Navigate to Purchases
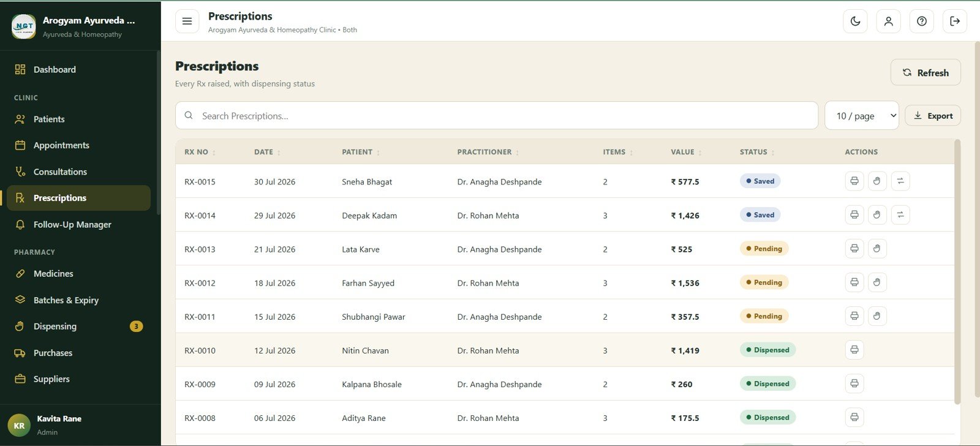Image resolution: width=980 pixels, height=446 pixels. point(78,352)
